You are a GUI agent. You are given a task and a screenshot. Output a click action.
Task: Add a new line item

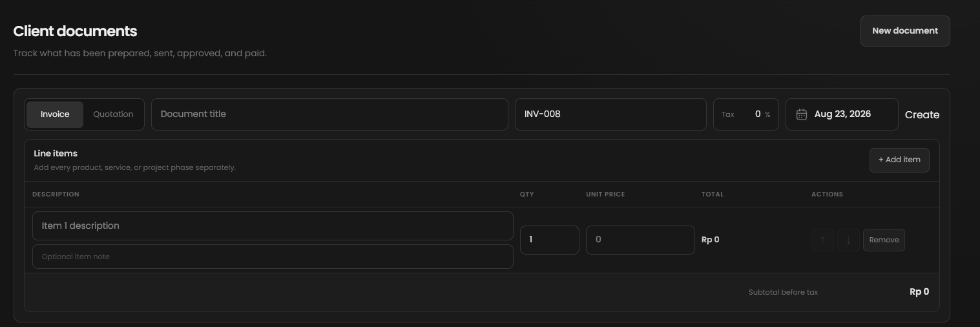(899, 160)
